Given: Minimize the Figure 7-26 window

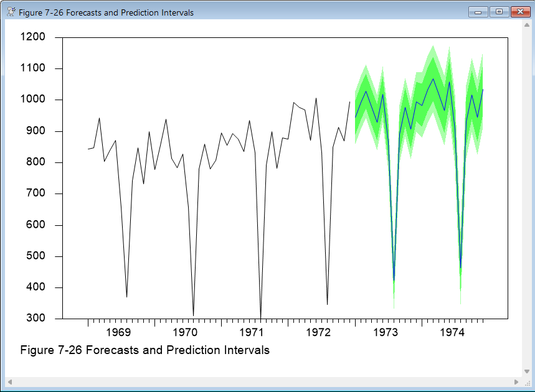Looking at the screenshot, I should pyautogui.click(x=479, y=12).
